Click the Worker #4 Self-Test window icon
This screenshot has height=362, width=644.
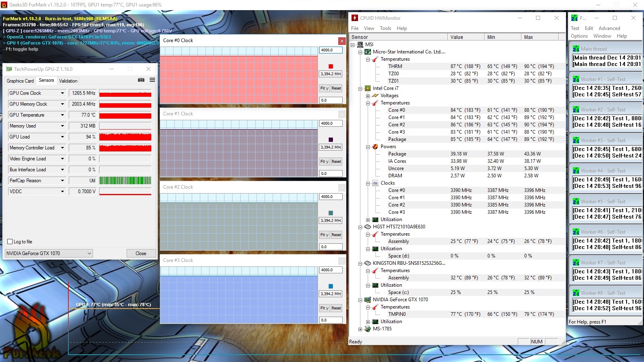576,170
